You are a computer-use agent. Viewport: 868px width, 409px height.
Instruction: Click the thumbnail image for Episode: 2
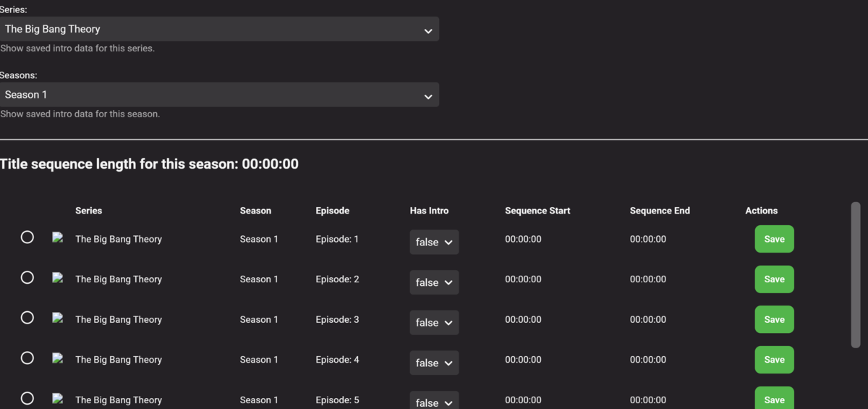pyautogui.click(x=58, y=277)
